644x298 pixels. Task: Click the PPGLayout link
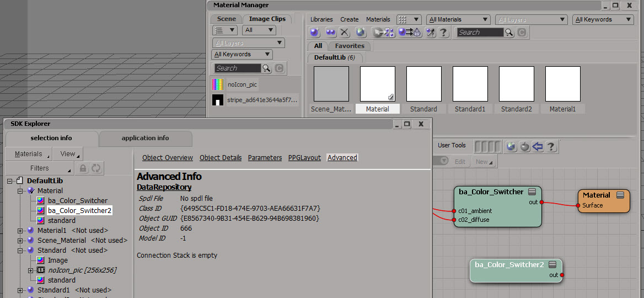coord(304,157)
